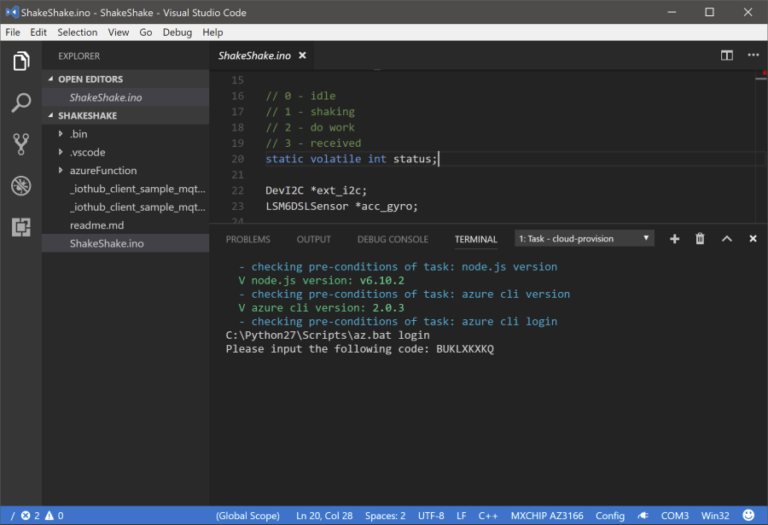Viewport: 768px width, 525px height.
Task: Open the View menu
Action: [119, 32]
